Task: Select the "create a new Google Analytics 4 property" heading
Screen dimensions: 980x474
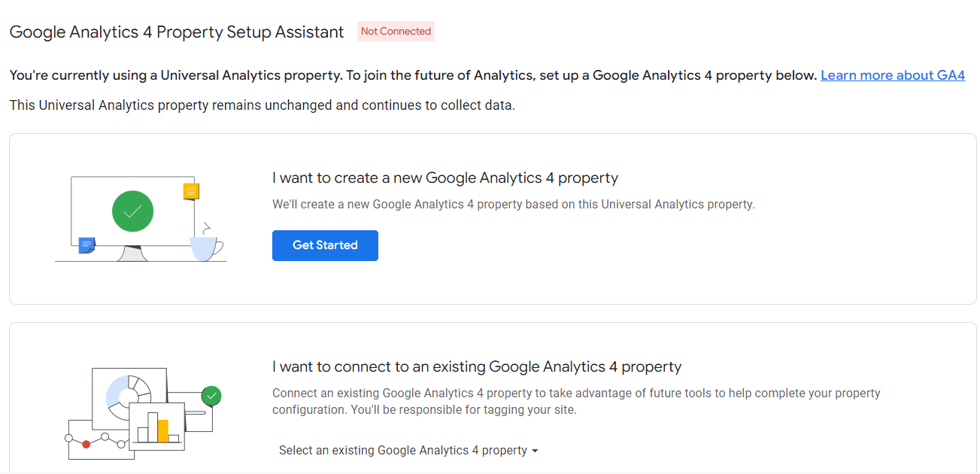Action: [x=444, y=178]
